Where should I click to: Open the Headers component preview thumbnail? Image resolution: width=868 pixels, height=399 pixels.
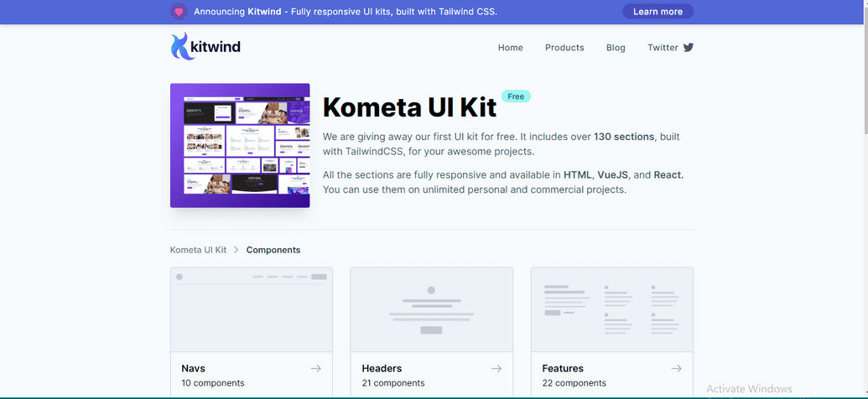(432, 310)
